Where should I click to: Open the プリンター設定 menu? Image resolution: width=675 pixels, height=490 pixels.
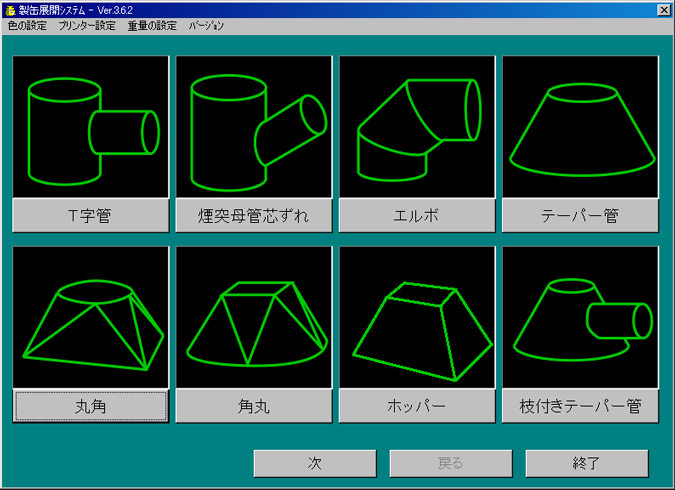[x=87, y=26]
